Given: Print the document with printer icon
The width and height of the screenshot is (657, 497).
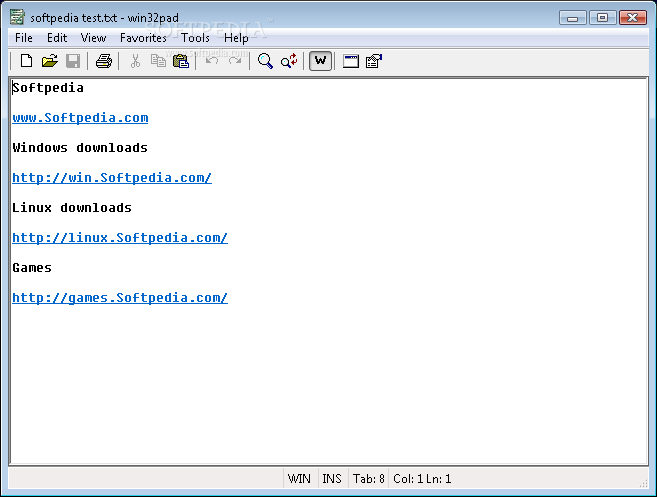Looking at the screenshot, I should pyautogui.click(x=103, y=61).
